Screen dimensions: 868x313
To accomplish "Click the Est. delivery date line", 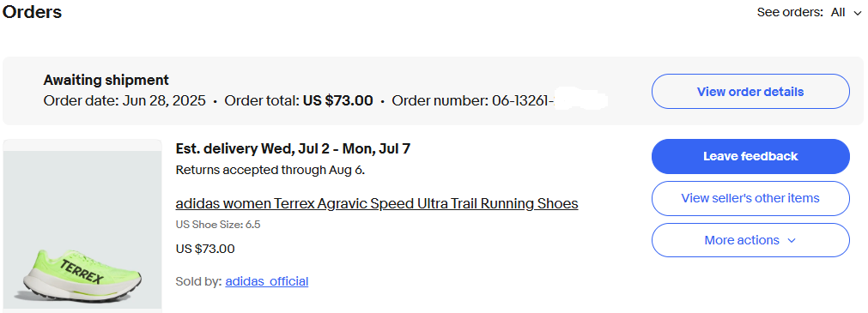I will point(293,148).
